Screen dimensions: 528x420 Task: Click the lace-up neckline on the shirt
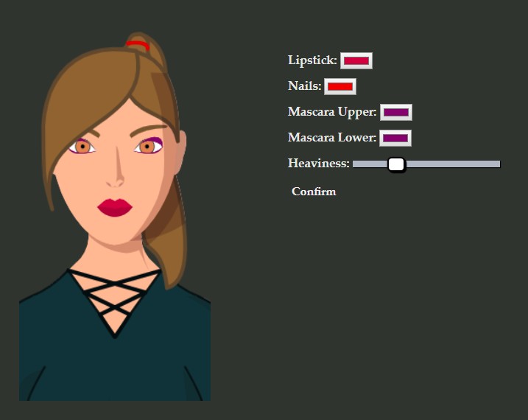(x=114, y=298)
